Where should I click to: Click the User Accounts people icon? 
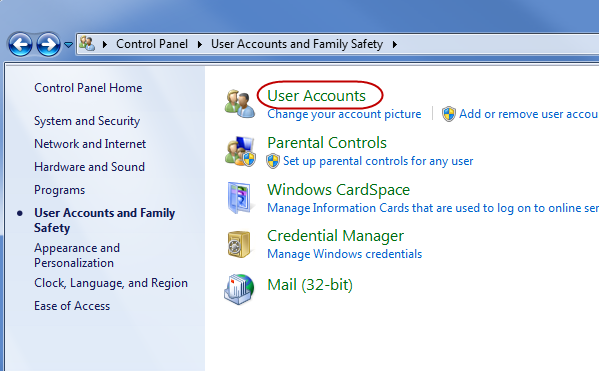pos(239,104)
